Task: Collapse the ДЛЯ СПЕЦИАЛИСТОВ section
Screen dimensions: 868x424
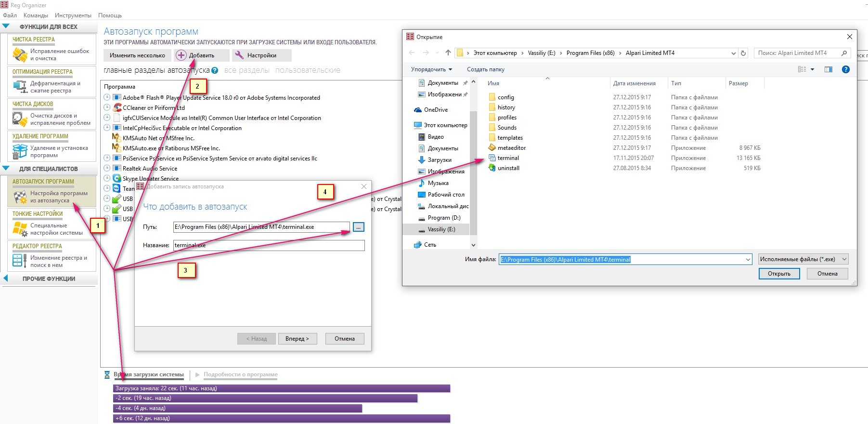Action: coord(6,169)
